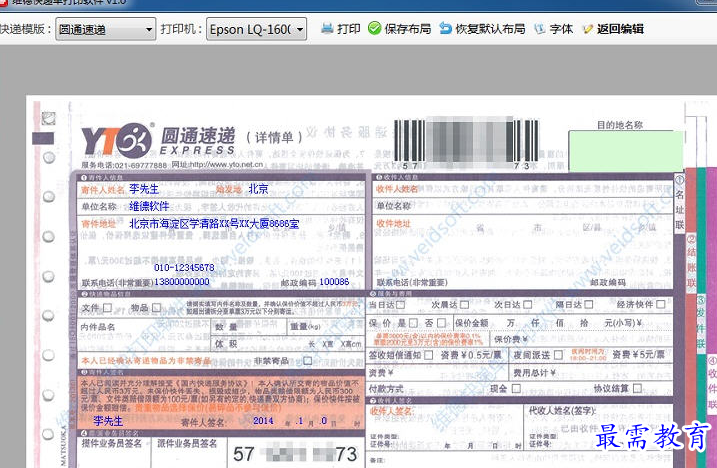This screenshot has width=717, height=468.
Task: Select the postal code field 100086
Action: 334,282
